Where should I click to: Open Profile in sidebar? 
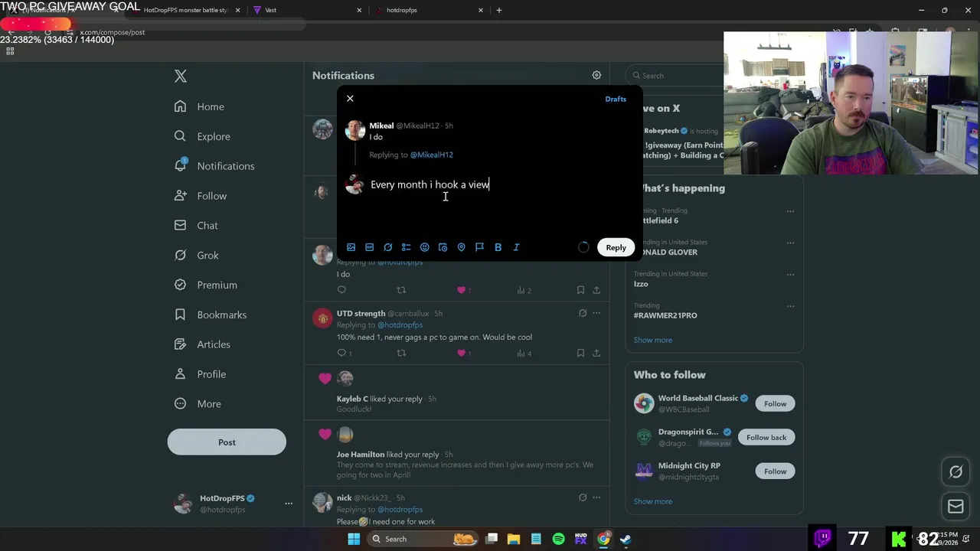(x=200, y=374)
